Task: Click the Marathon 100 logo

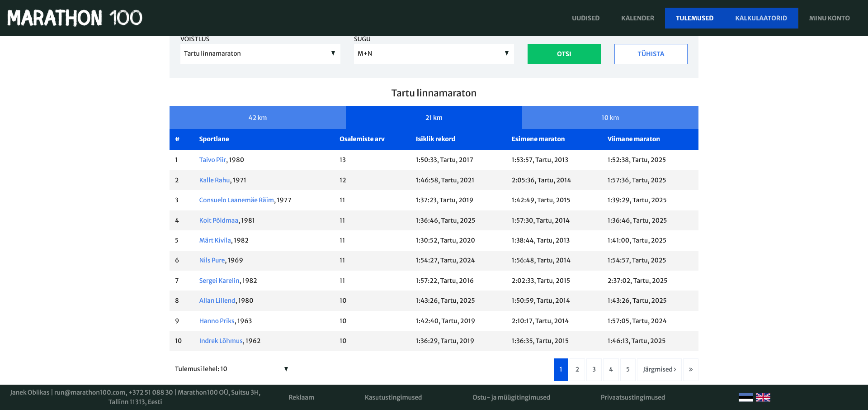Action: (x=75, y=18)
